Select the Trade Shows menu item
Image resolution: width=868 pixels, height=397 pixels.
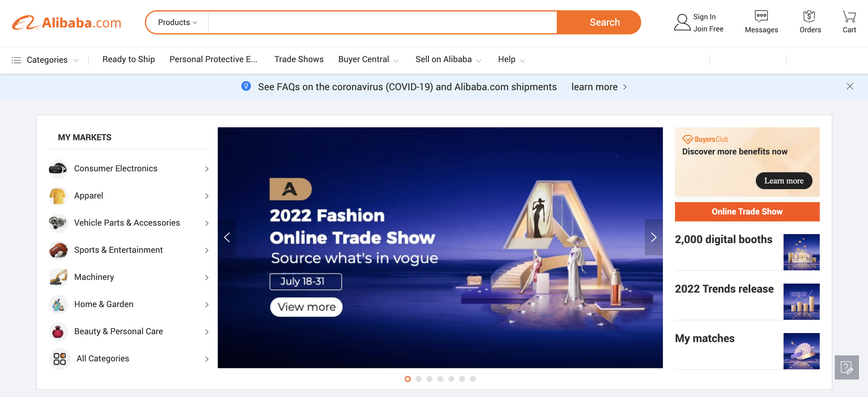pyautogui.click(x=298, y=59)
